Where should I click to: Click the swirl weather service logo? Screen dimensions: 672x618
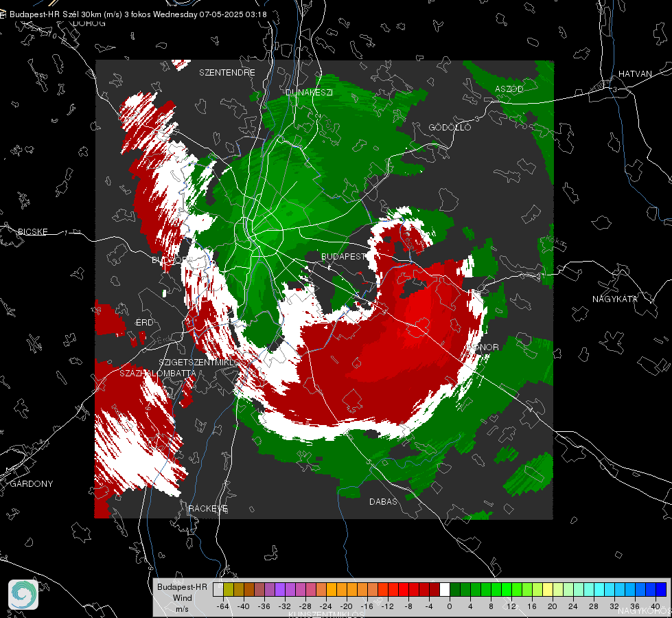pos(23,595)
